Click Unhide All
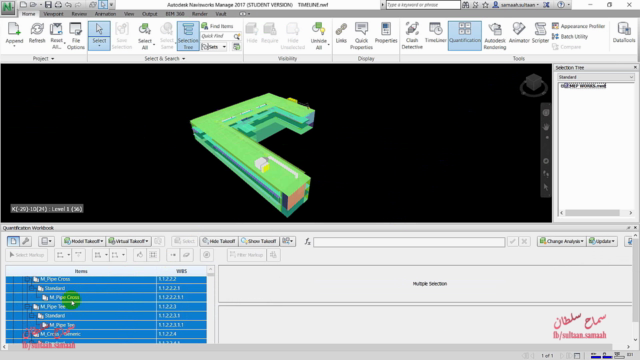The image size is (640, 360). (x=318, y=36)
